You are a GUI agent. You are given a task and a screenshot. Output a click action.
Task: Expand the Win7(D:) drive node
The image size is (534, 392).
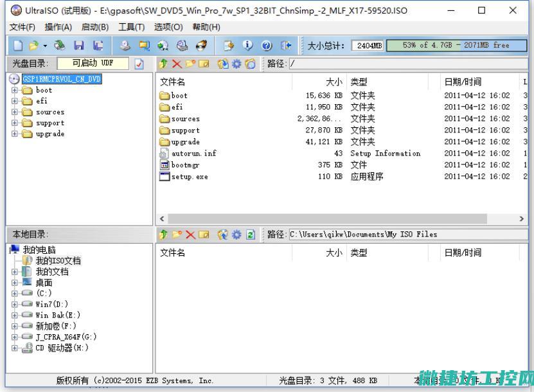coord(14,304)
